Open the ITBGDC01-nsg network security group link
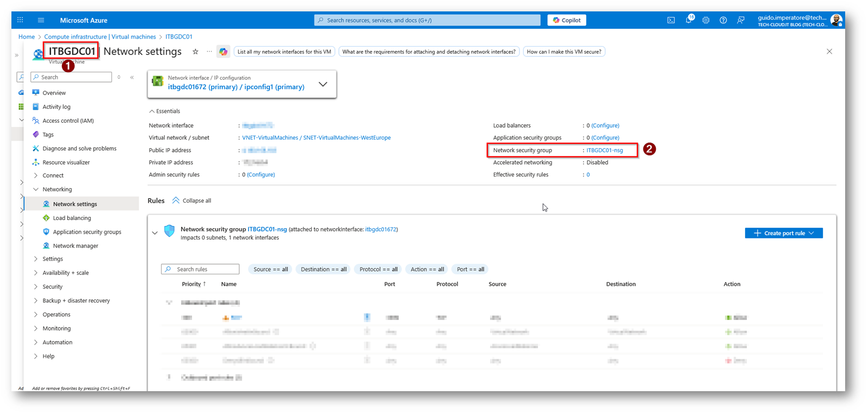Screen dimensions: 868x414 (604, 150)
